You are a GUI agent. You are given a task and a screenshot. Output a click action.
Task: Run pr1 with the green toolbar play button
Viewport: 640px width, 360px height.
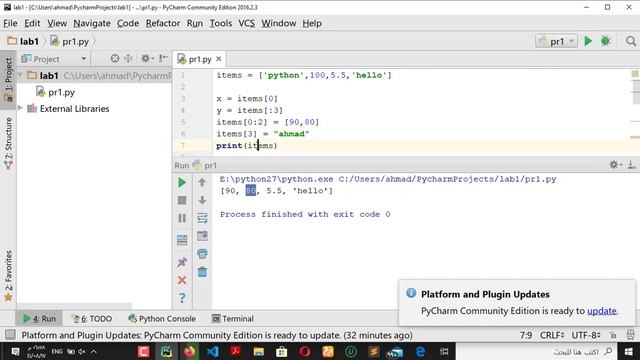[588, 41]
